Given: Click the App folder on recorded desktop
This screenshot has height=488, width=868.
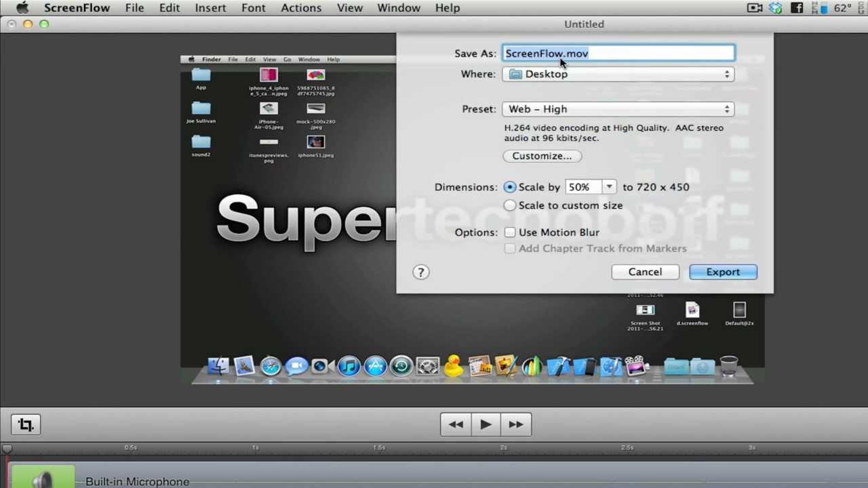Looking at the screenshot, I should coord(201,75).
